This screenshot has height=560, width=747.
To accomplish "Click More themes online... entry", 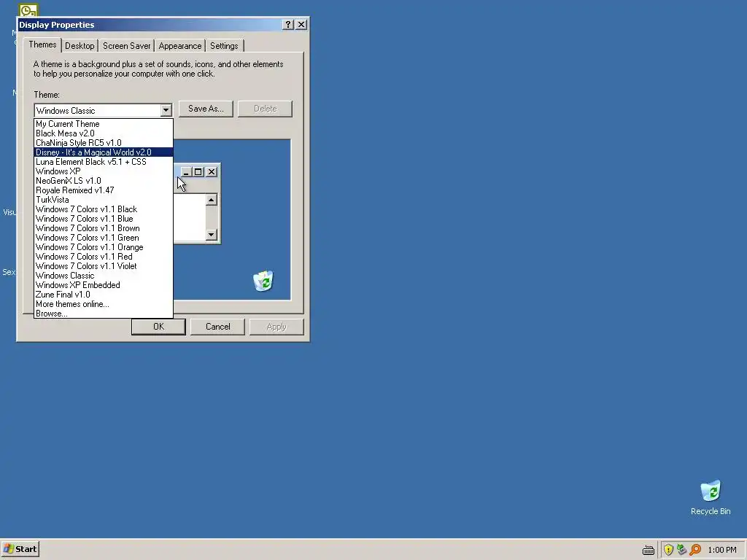I will [x=104, y=304].
